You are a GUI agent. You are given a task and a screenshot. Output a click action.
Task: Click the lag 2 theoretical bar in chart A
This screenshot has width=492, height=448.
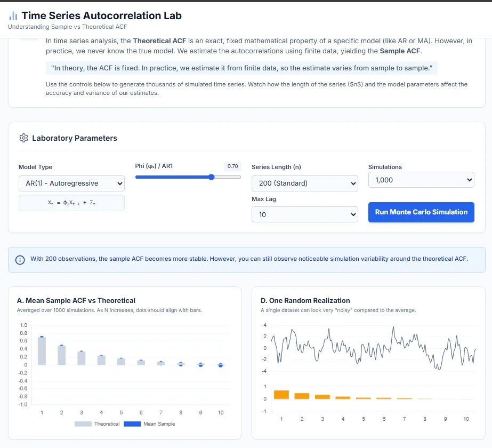61,355
